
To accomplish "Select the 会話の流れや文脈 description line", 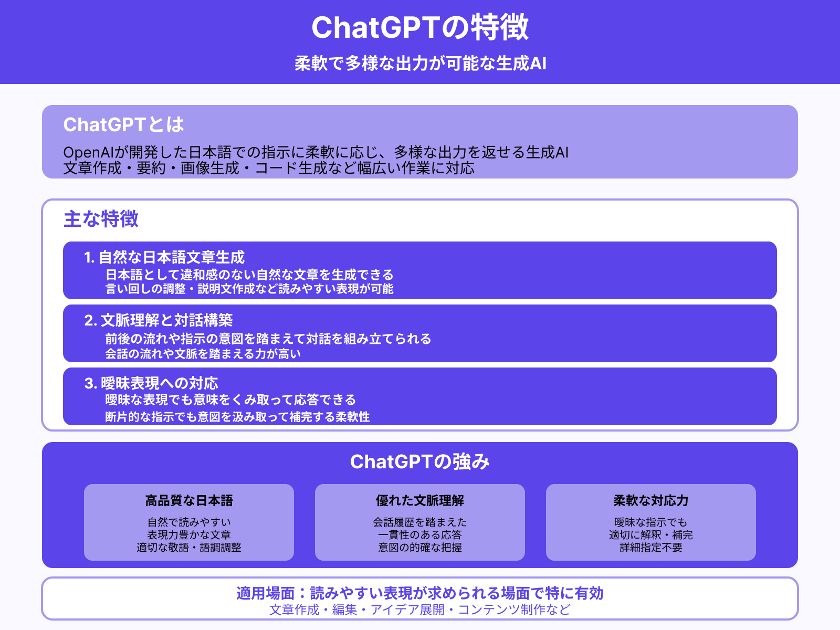I will [202, 354].
